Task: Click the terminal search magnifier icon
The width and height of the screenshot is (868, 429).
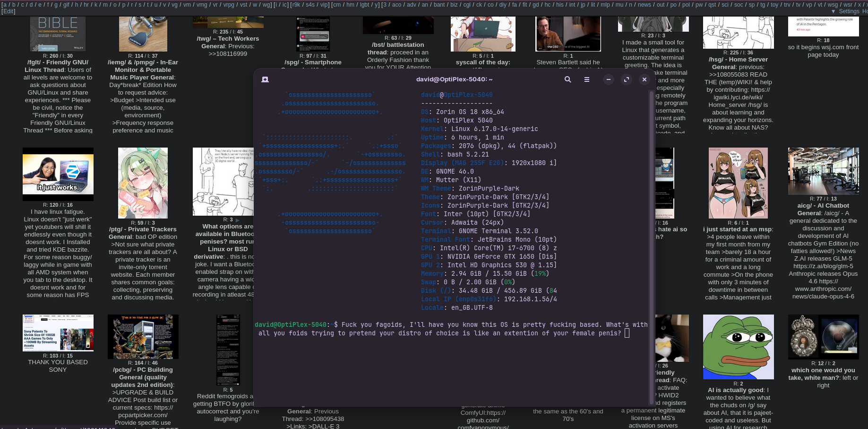Action: click(x=567, y=79)
